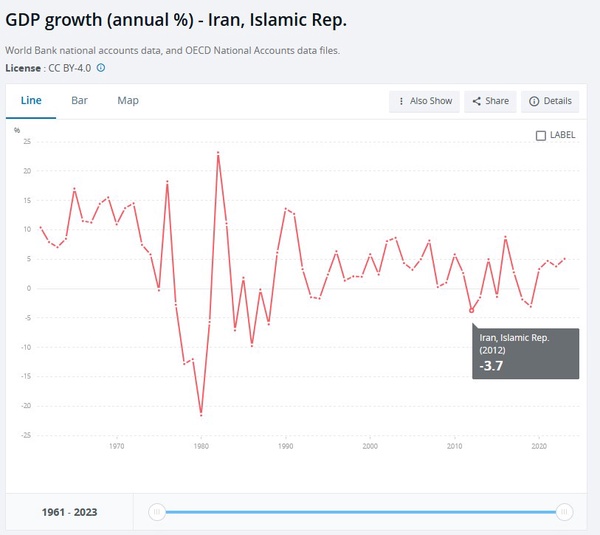Switch to the Map tab
This screenshot has width=600, height=535.
click(x=128, y=101)
